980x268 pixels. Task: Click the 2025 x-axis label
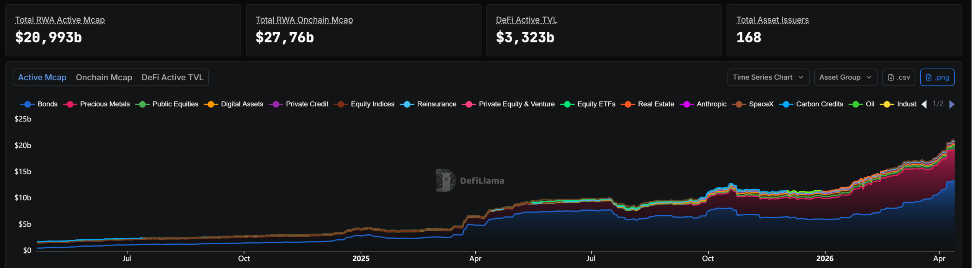(361, 258)
